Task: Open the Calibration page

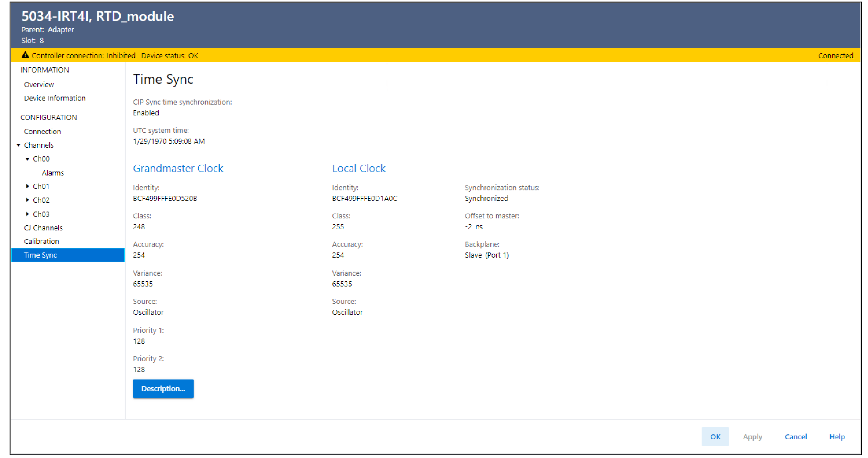Action: pyautogui.click(x=42, y=241)
